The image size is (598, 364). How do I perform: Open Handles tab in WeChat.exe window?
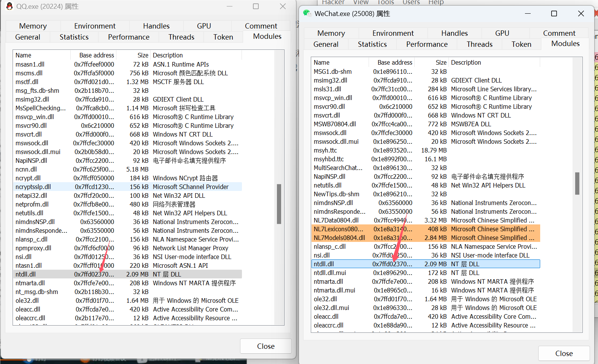point(455,33)
